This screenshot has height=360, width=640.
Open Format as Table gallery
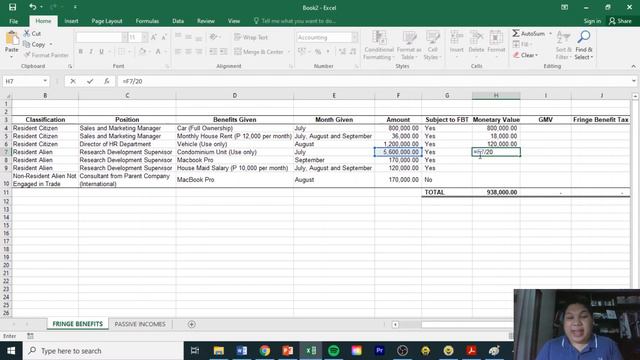point(409,45)
